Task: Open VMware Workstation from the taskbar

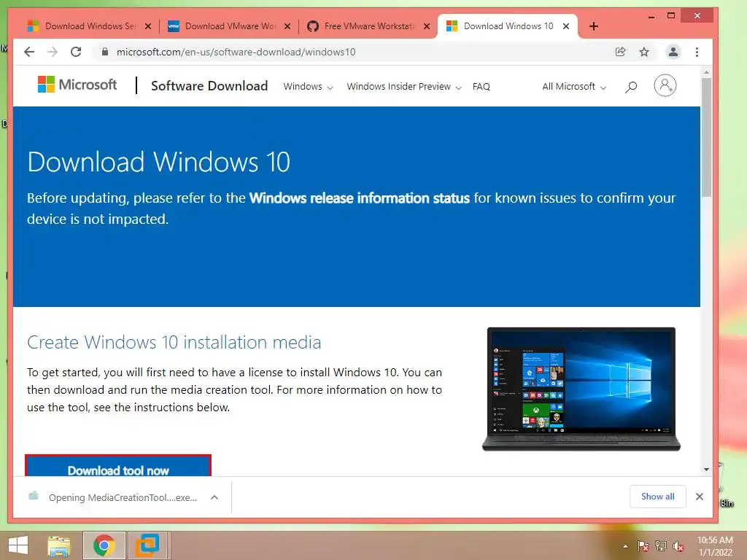Action: (x=147, y=545)
